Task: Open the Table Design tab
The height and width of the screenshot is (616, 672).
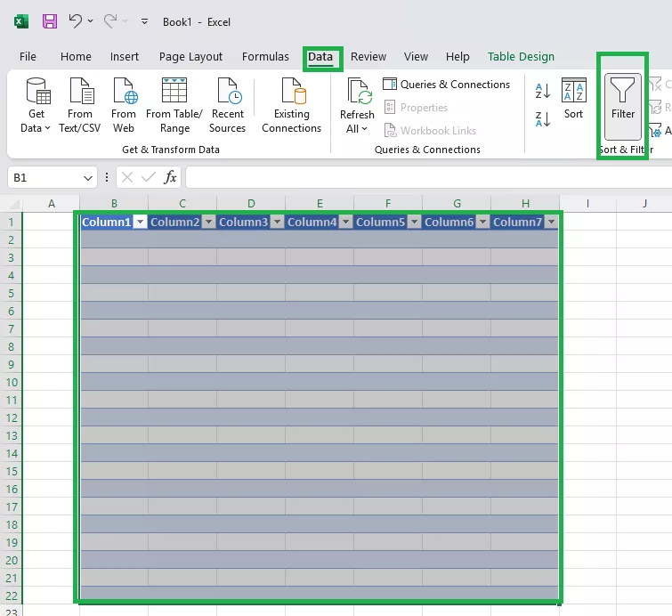Action: coord(521,57)
